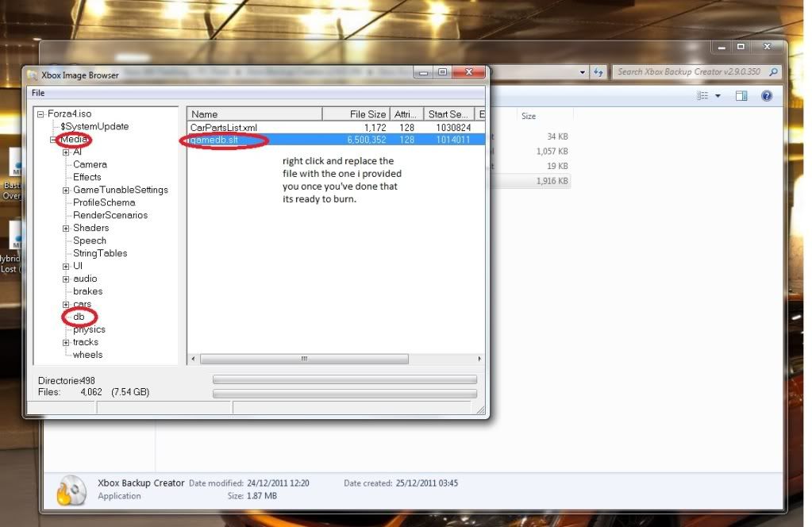812x527 pixels.
Task: Expand the Shaders folder
Action: point(66,229)
